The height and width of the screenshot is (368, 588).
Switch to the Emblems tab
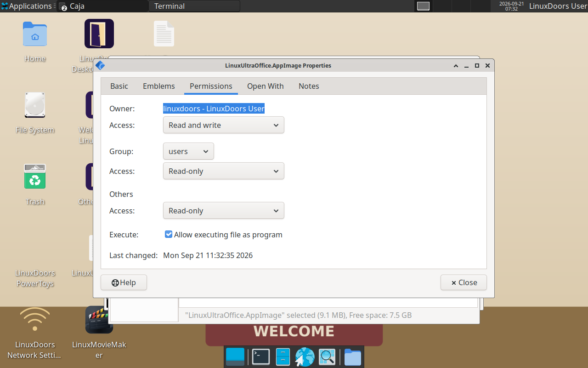click(159, 86)
